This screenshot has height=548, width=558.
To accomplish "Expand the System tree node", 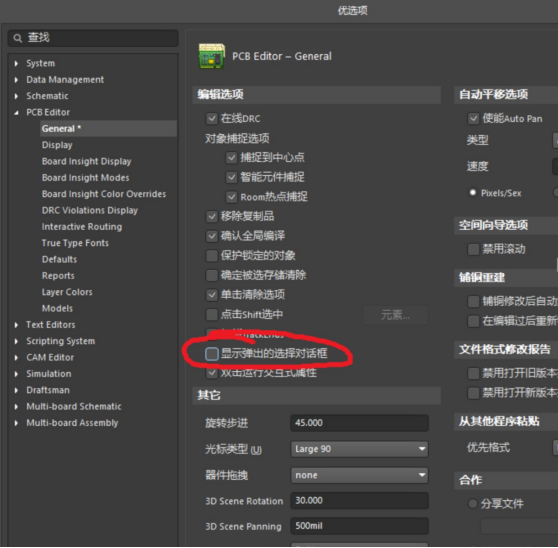I will pyautogui.click(x=16, y=63).
